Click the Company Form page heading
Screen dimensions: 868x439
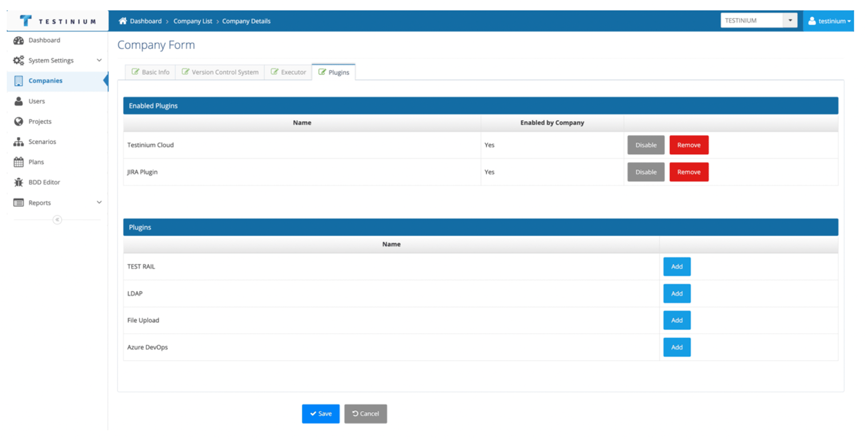(x=156, y=45)
